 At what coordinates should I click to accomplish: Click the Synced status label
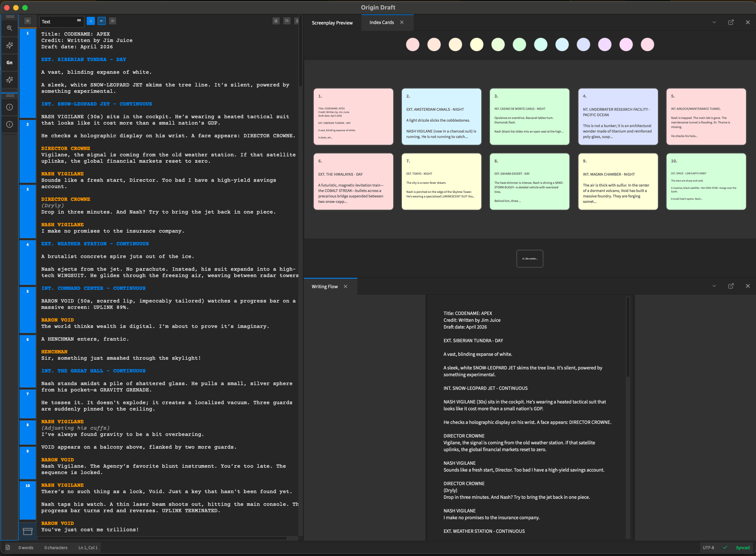[x=743, y=548]
